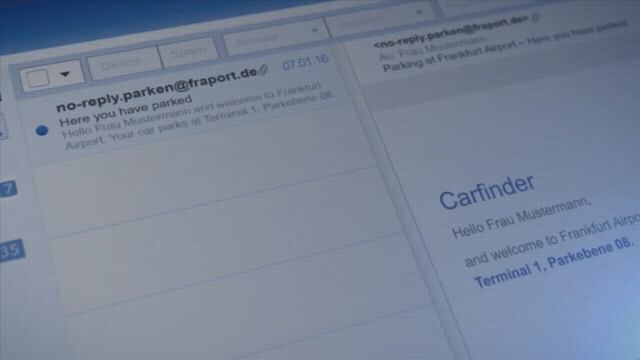Click the blue unread dot on the fraport email
Viewport: 640px width, 360px height.
[x=42, y=130]
